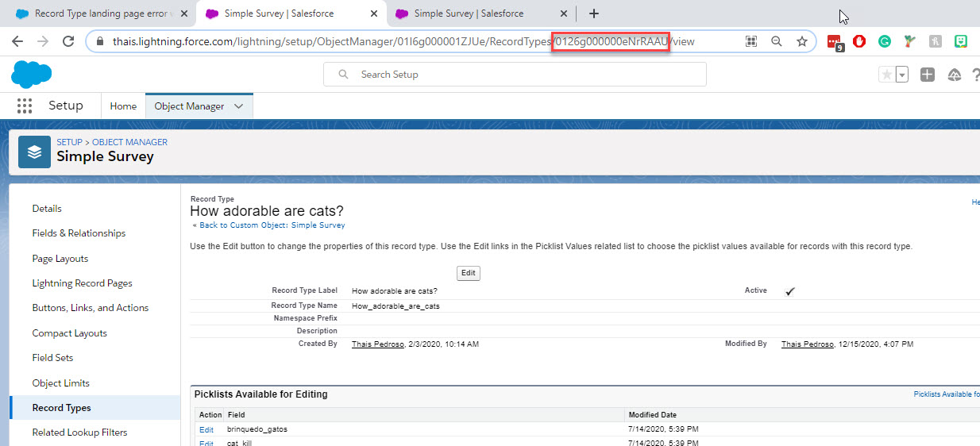Click the browser forward arrow
The height and width of the screenshot is (446, 980).
pyautogui.click(x=43, y=41)
